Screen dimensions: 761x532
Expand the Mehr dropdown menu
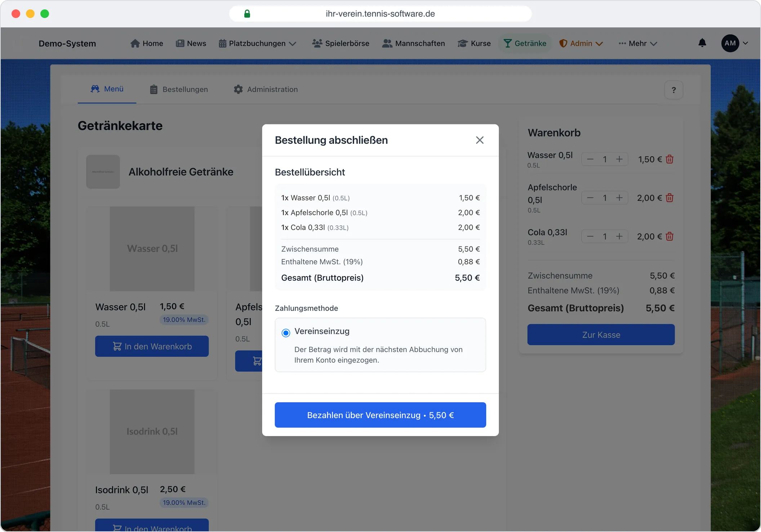click(638, 43)
